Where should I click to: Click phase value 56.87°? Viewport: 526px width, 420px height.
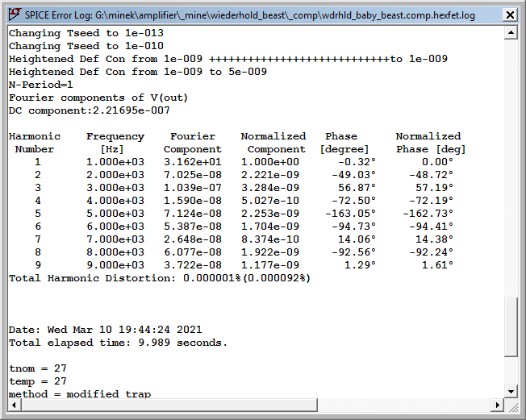357,188
